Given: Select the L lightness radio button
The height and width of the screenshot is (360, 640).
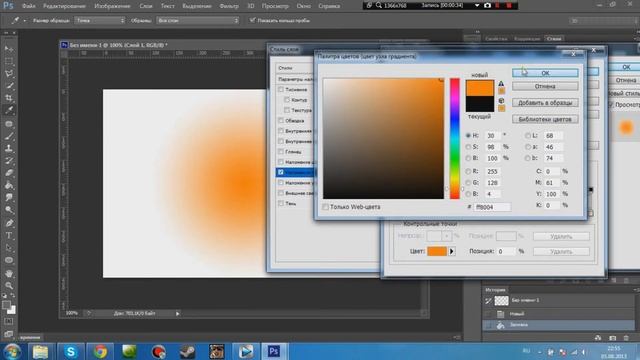Looking at the screenshot, I should tap(528, 136).
